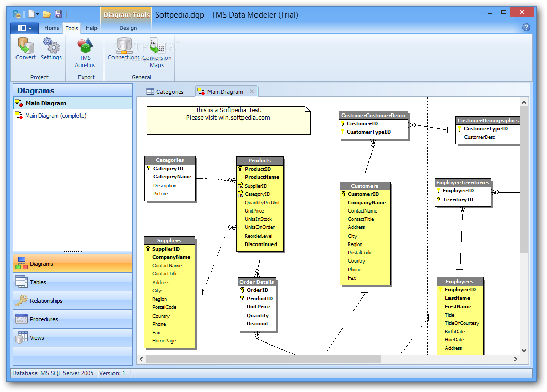Click the vertical scrollbar thumb
Viewport: 547px width, 392px height.
coord(524,179)
